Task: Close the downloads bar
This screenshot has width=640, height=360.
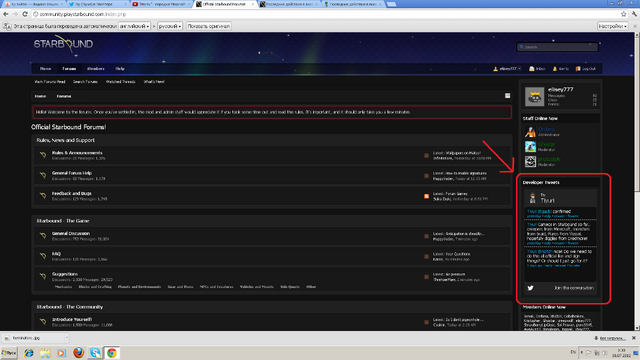Action: (634, 338)
